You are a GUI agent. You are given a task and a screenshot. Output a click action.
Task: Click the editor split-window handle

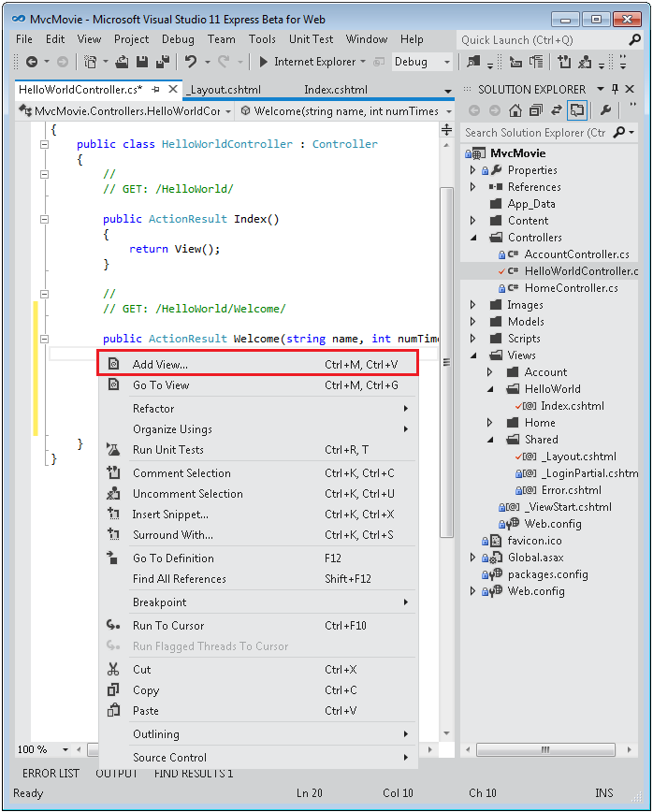446,129
